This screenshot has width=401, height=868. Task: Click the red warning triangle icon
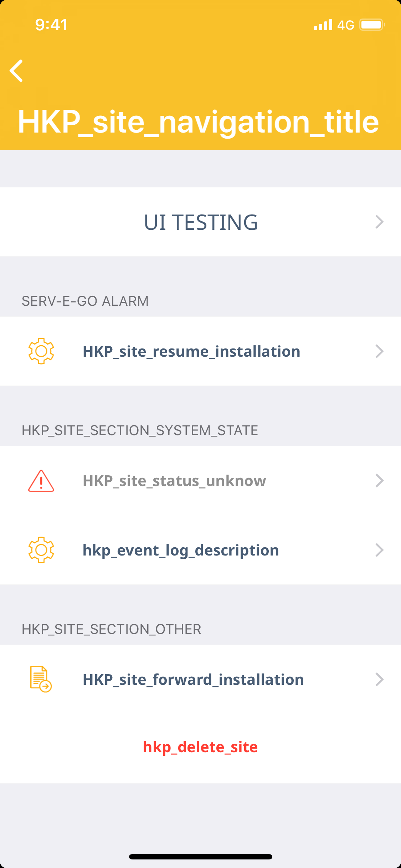point(41,481)
